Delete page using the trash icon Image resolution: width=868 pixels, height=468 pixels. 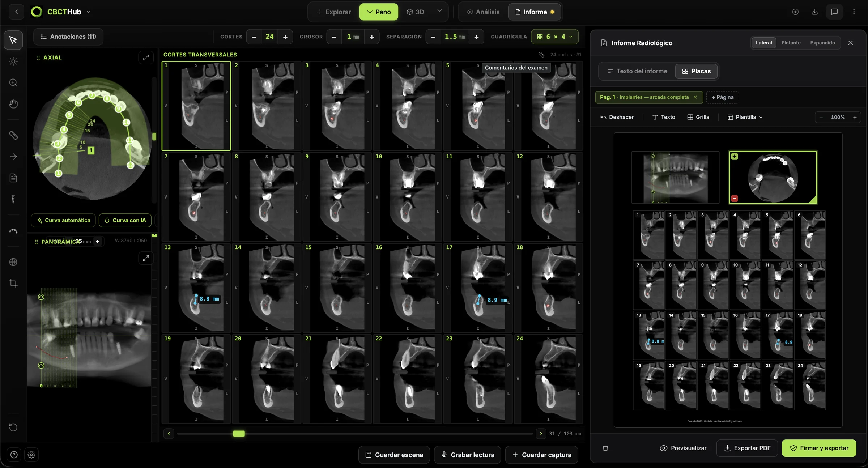pos(605,448)
